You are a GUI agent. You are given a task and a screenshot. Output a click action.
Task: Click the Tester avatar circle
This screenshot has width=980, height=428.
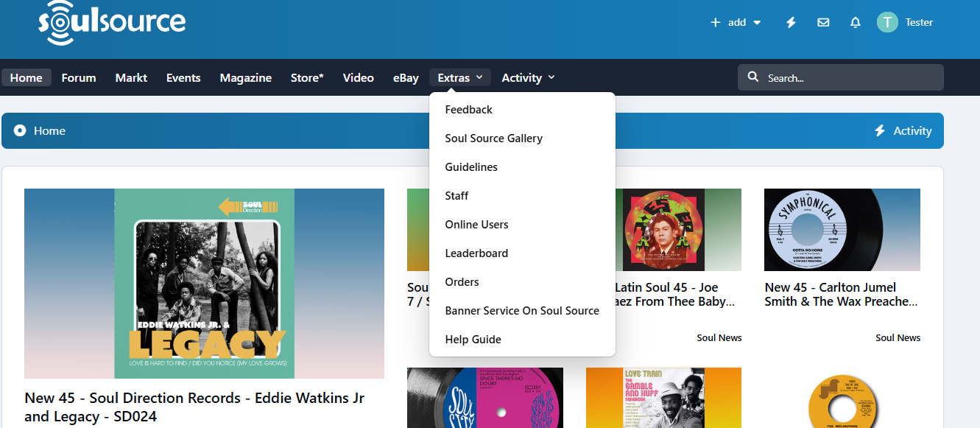[x=887, y=22]
